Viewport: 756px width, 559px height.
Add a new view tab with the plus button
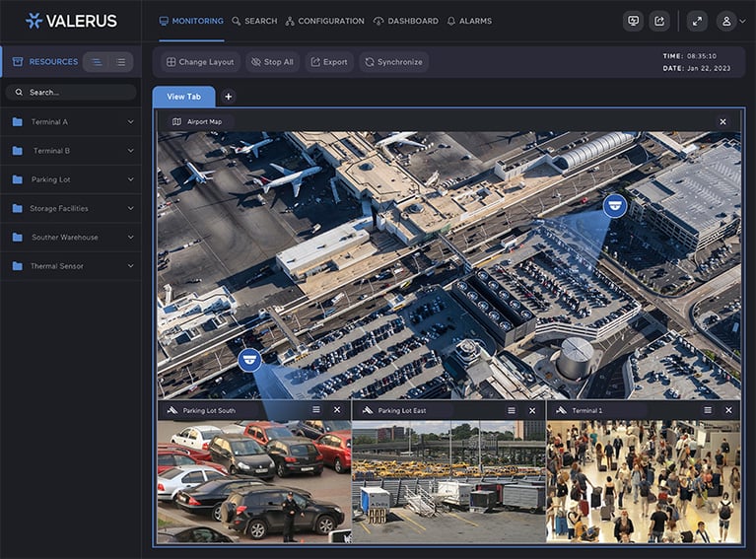(x=229, y=97)
